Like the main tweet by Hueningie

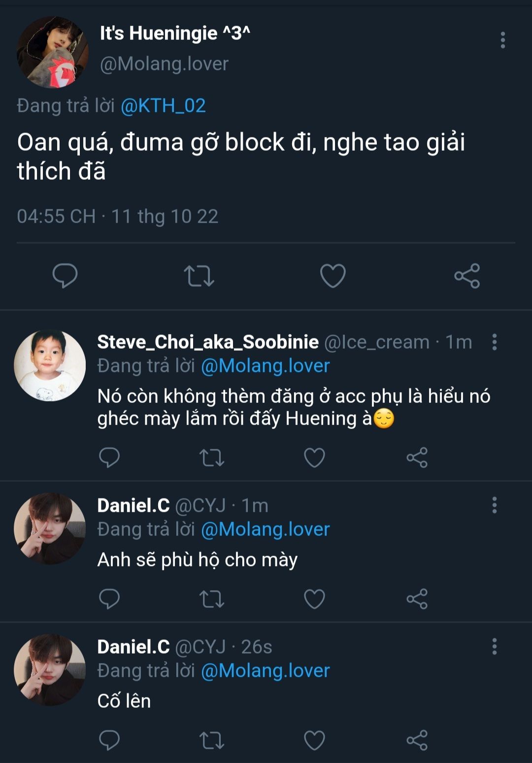click(x=333, y=276)
